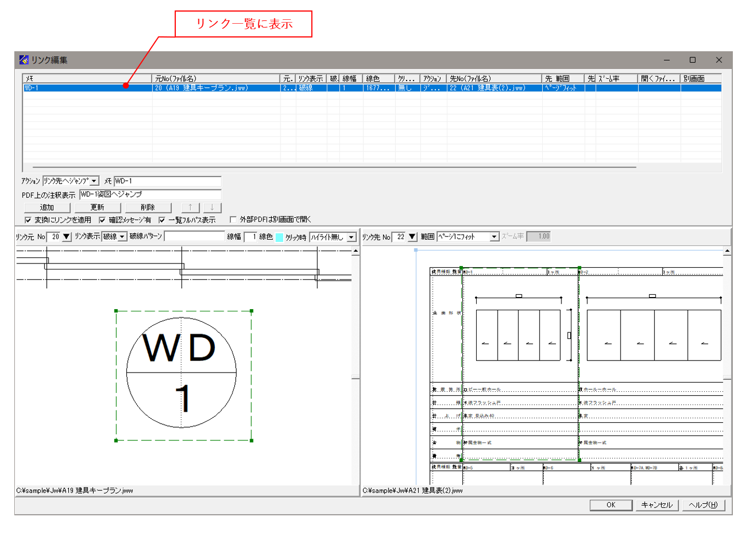
Task: Open the リンク先 No picker arrow
Action: [412, 236]
